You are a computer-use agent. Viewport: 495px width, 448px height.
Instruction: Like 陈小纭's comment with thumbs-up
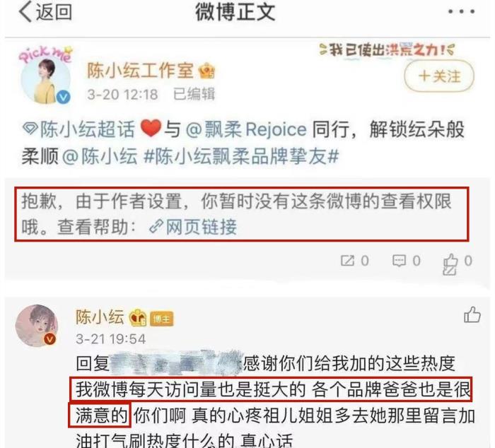[x=472, y=315]
